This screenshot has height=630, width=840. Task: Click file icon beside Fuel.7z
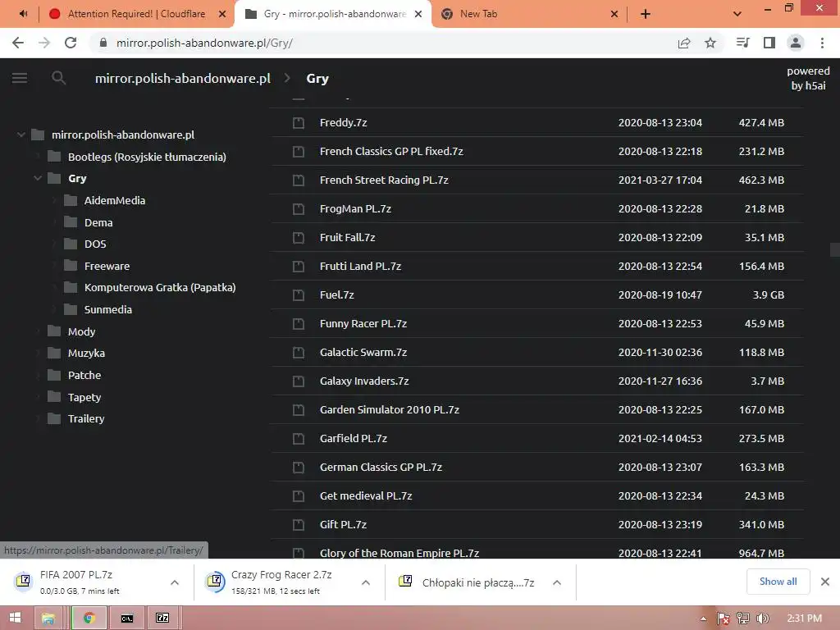299,295
